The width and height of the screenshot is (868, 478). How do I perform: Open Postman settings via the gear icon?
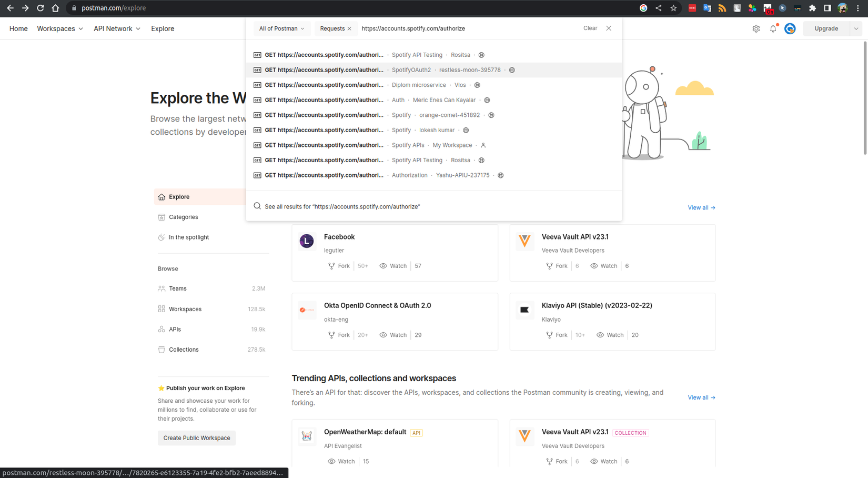pyautogui.click(x=756, y=28)
